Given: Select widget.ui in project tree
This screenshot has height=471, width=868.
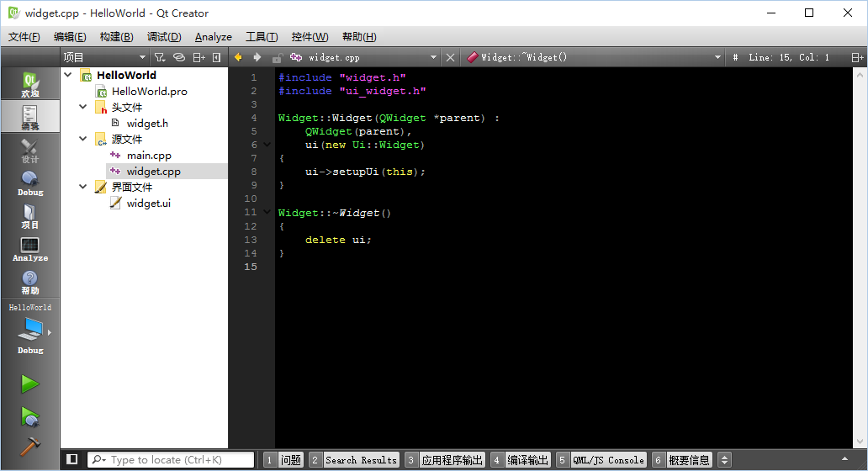Looking at the screenshot, I should [148, 204].
